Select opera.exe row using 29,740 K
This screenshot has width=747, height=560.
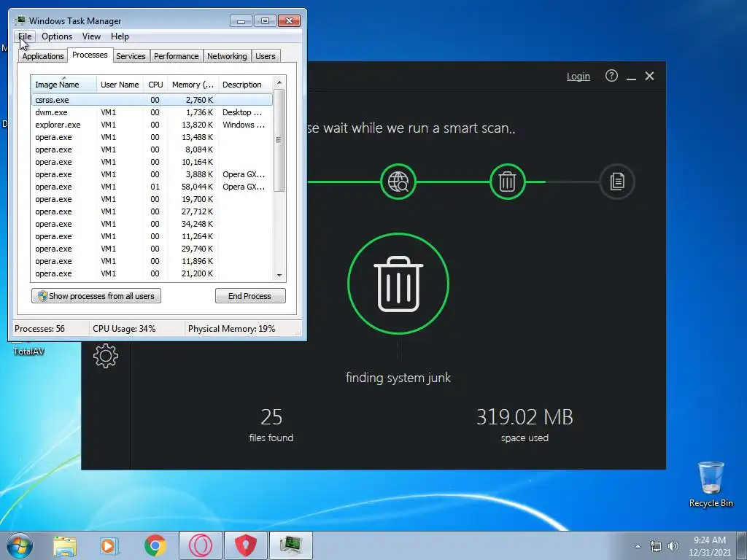pos(152,249)
